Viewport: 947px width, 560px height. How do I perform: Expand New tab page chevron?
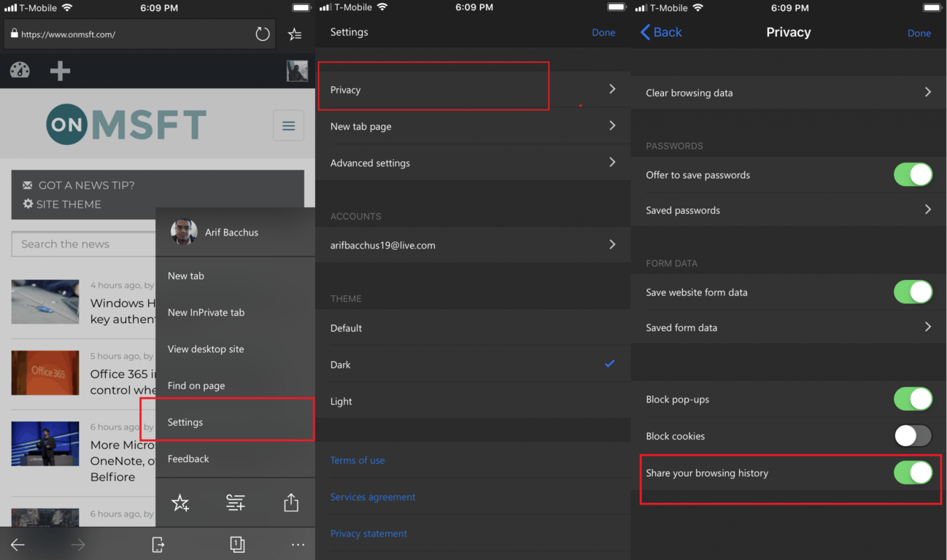612,125
